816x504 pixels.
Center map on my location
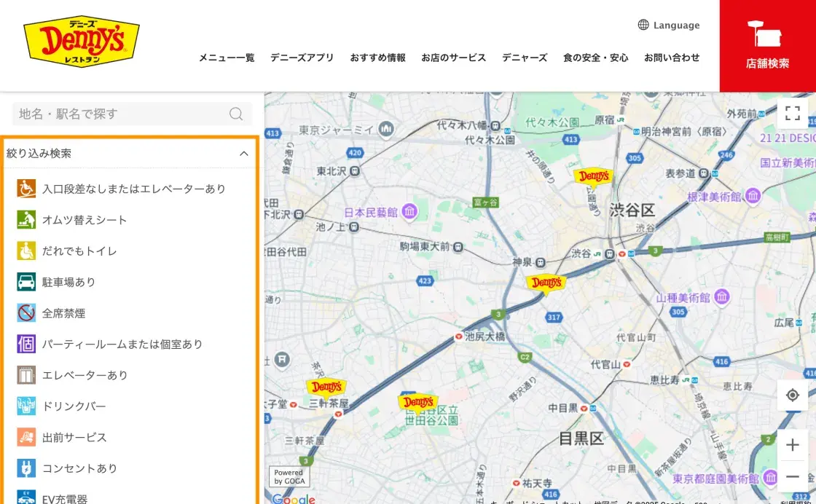[x=792, y=395]
